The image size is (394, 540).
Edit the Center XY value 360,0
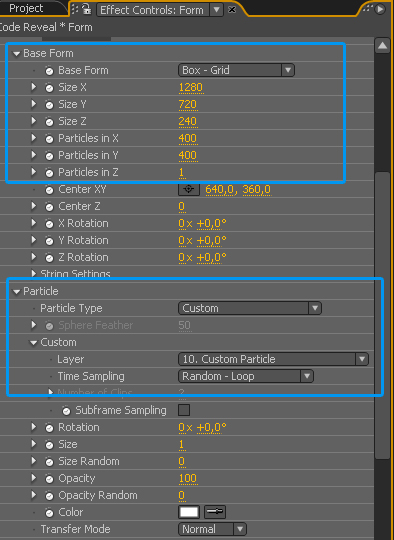[x=257, y=189]
